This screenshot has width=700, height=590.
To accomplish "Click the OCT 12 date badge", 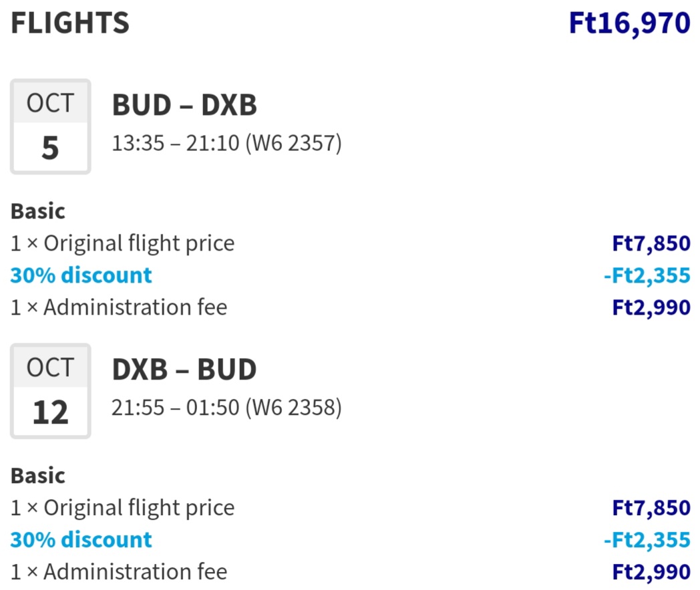I will point(51,391).
